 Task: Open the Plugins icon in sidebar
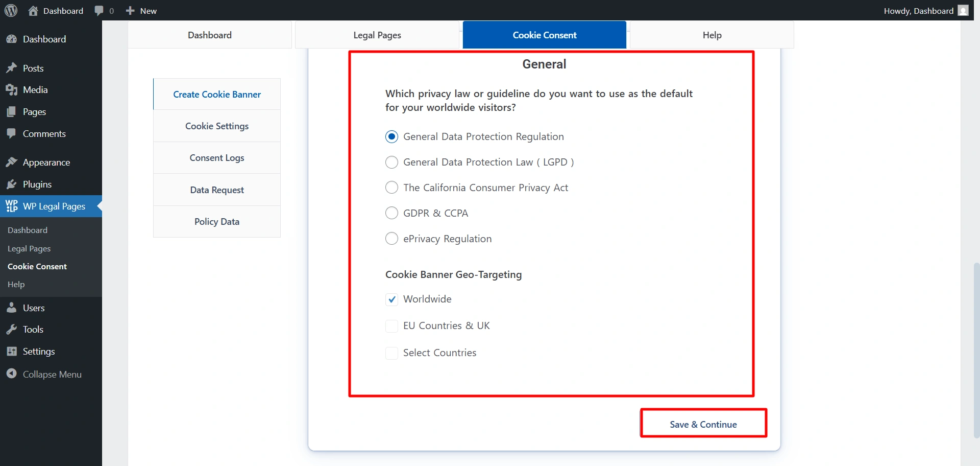click(12, 184)
